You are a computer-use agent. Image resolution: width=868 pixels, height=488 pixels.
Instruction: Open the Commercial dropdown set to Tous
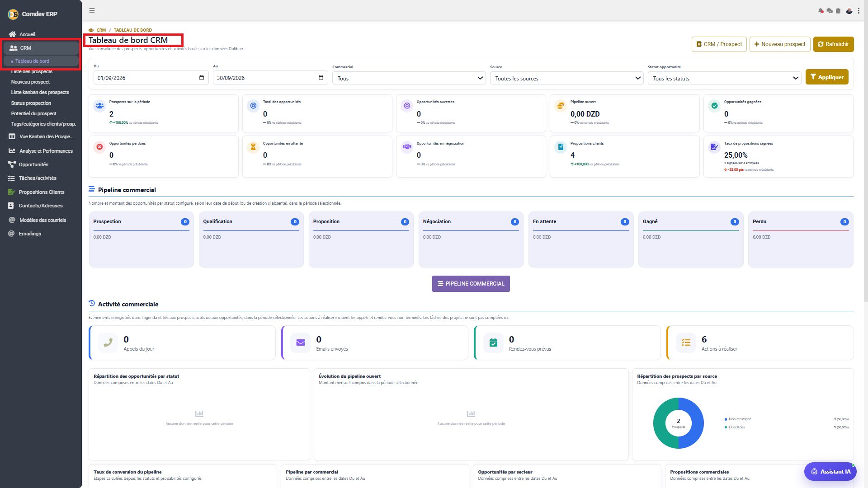(409, 78)
